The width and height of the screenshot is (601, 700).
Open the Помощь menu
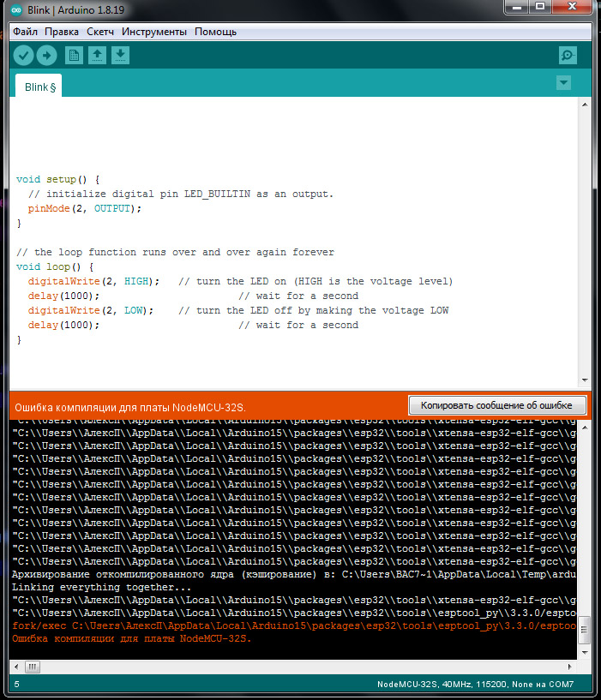point(215,32)
